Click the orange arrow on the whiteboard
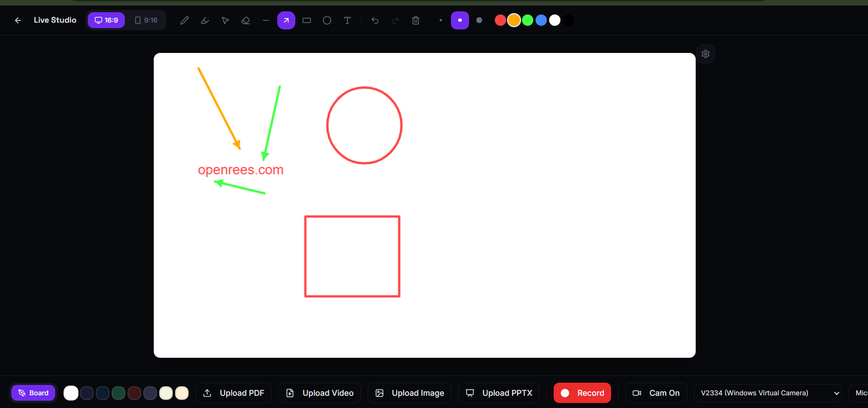 [x=219, y=109]
